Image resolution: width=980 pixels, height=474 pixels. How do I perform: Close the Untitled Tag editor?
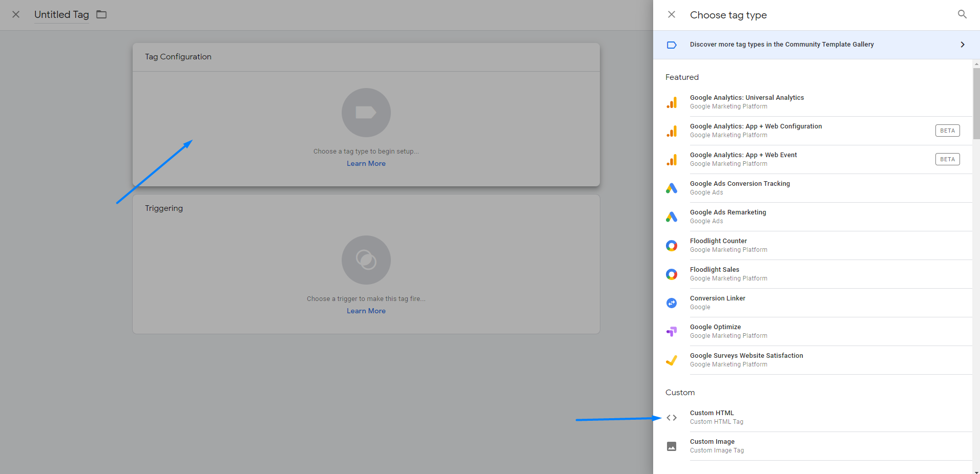coord(16,14)
